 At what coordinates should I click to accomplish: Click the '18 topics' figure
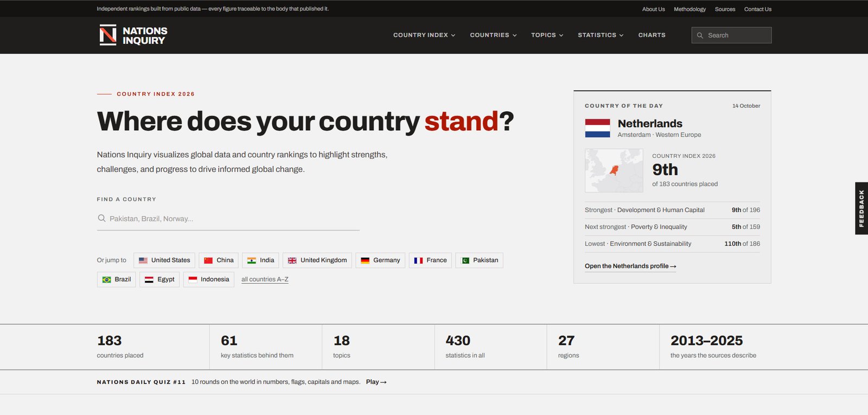point(342,347)
